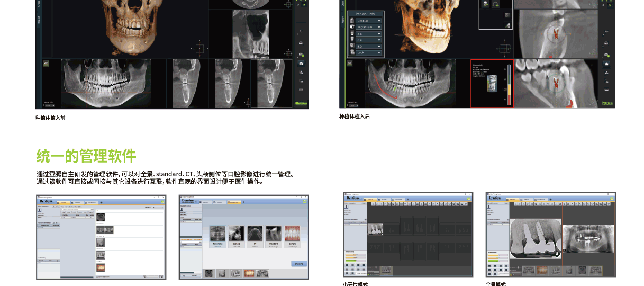Select the Standard capture mode tile
The image size is (644, 286).
(273, 236)
